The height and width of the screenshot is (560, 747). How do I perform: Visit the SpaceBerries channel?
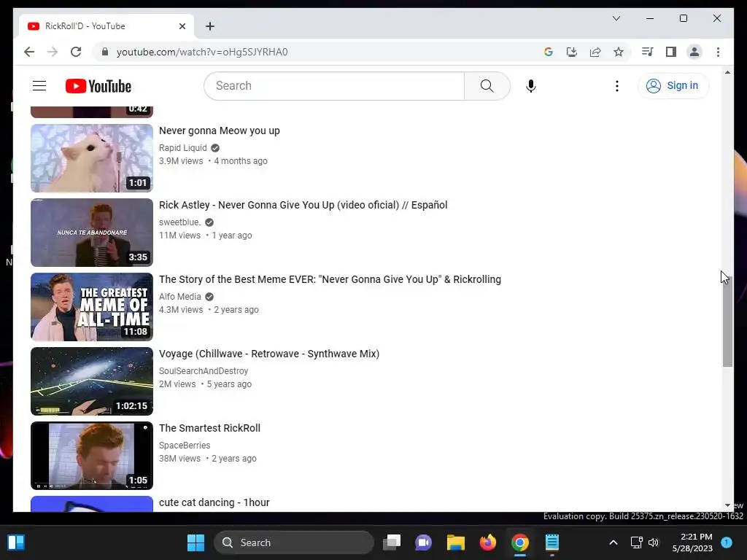point(185,445)
